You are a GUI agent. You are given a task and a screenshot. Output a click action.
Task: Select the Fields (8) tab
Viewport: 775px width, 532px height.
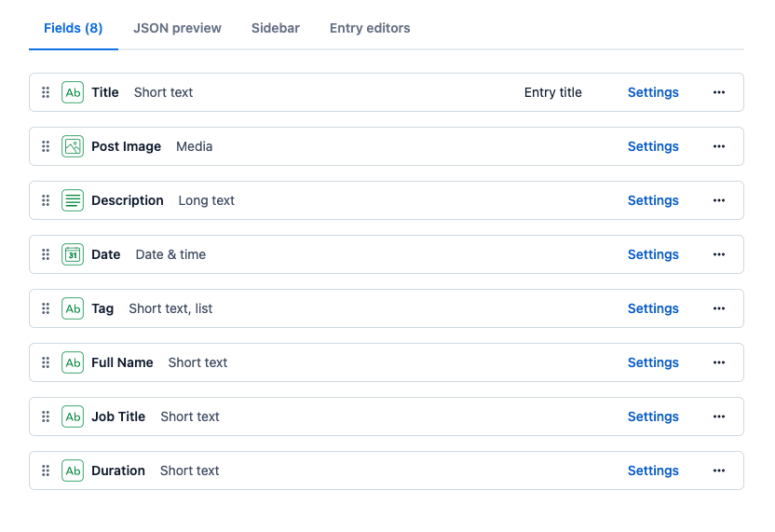(74, 28)
